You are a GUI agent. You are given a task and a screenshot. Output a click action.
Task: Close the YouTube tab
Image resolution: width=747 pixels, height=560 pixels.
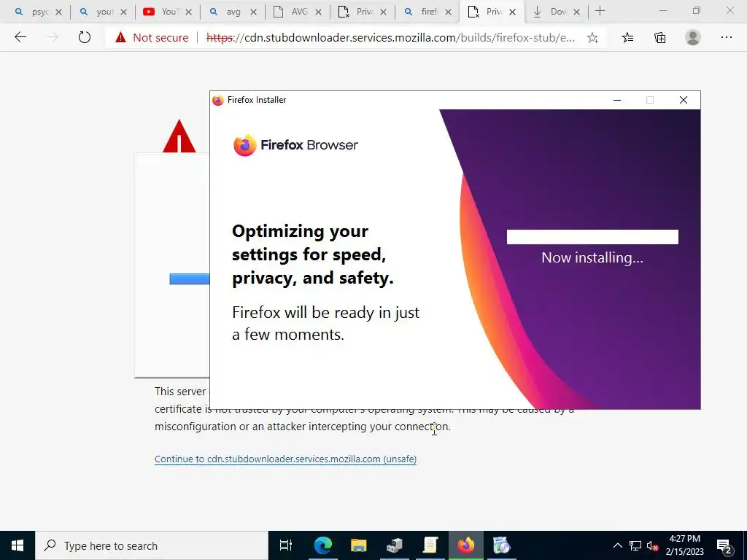189,12
